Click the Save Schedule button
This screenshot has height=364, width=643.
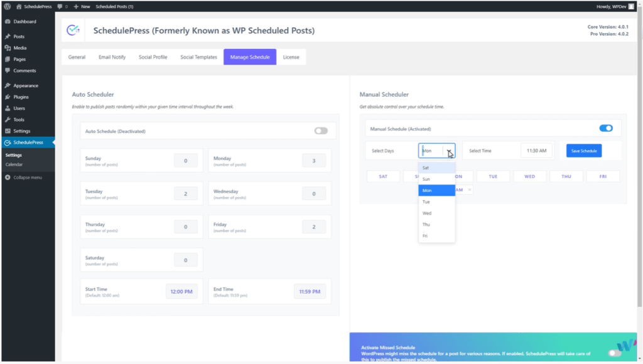click(583, 150)
